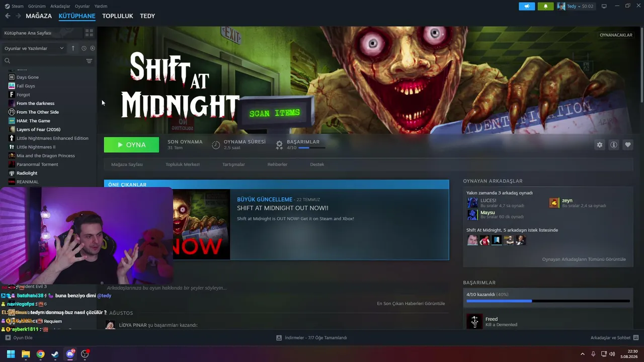Switch to the TOPLULUK tab
The width and height of the screenshot is (644, 362).
click(118, 16)
